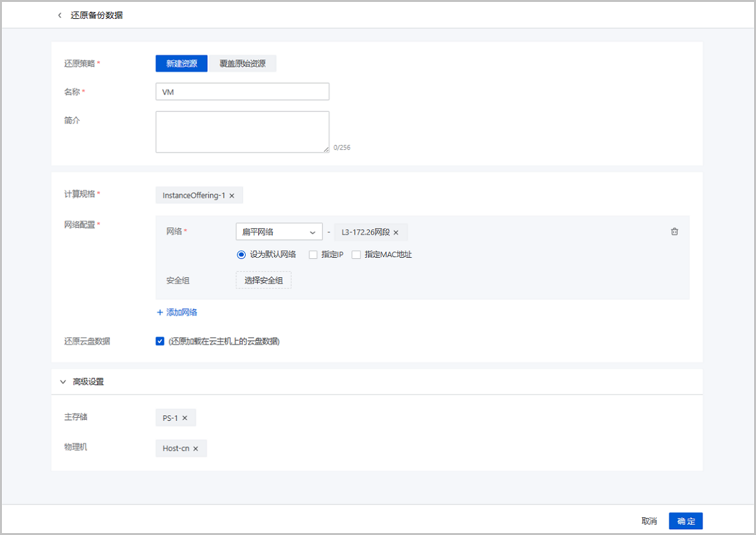Choose the 新建资源 restore strategy
The width and height of the screenshot is (756, 535).
[x=181, y=64]
